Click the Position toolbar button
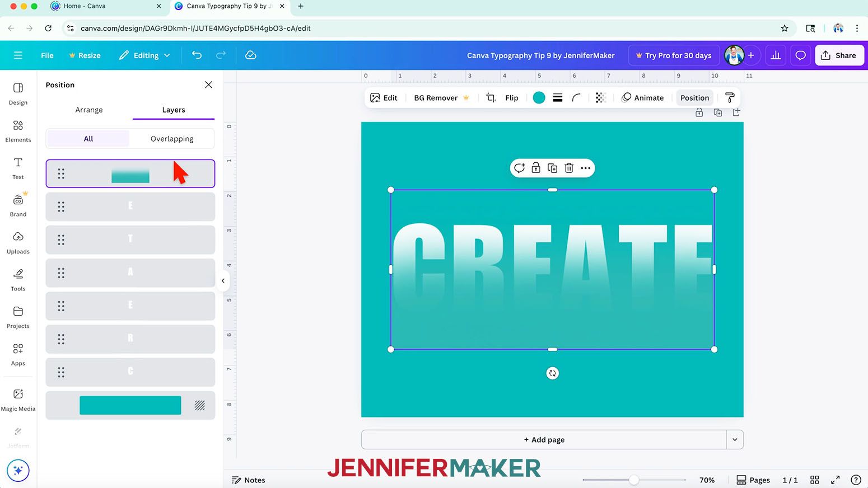Screen dimensions: 868x488 (x=694, y=97)
